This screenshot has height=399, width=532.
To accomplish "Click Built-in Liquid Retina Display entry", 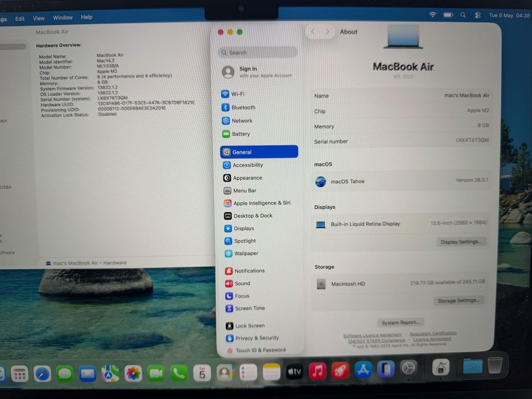I will pos(401,223).
